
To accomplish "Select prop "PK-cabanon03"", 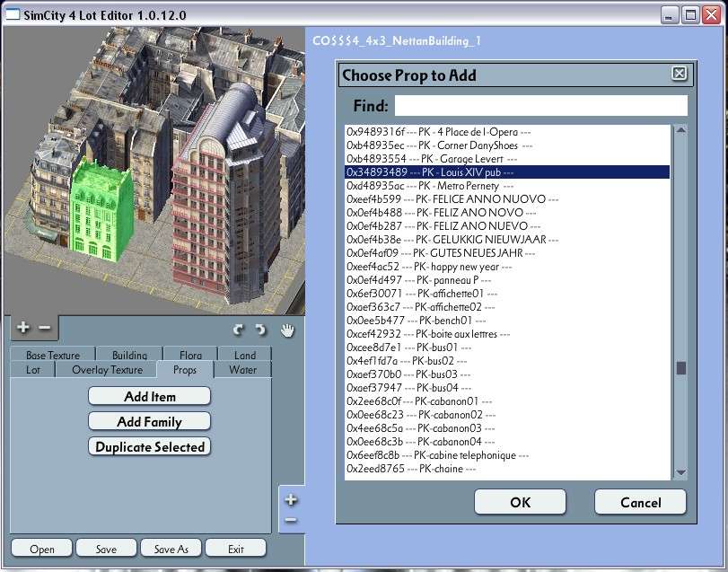I will (507, 428).
